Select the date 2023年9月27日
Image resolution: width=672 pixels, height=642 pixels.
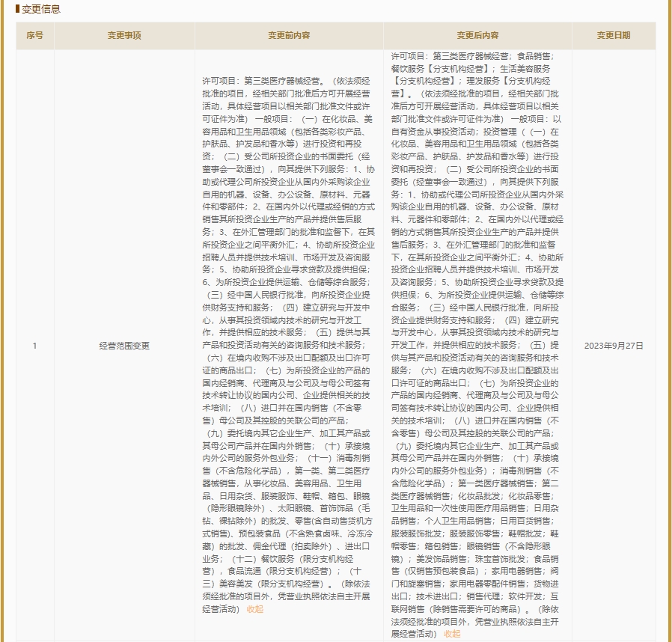tap(613, 346)
